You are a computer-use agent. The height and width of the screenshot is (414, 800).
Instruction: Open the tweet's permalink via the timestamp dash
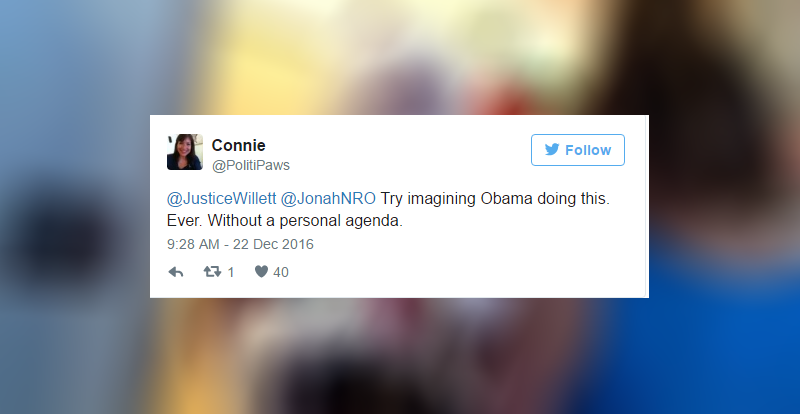click(x=226, y=245)
